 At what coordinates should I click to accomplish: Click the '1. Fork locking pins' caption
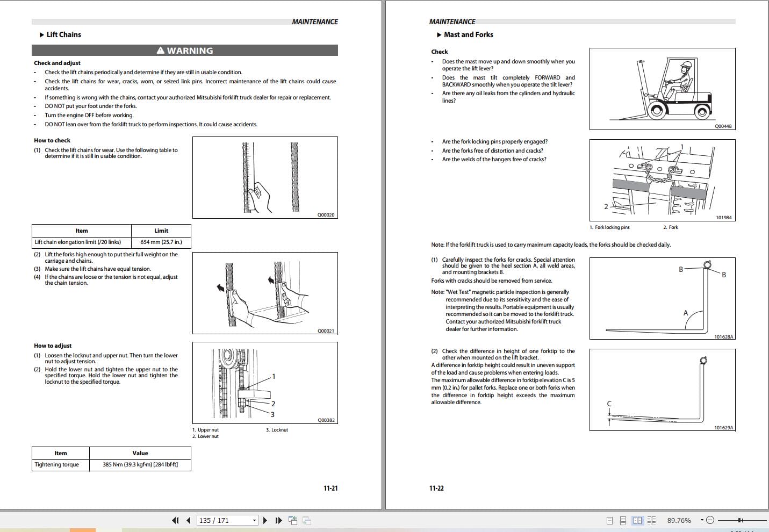pyautogui.click(x=609, y=227)
